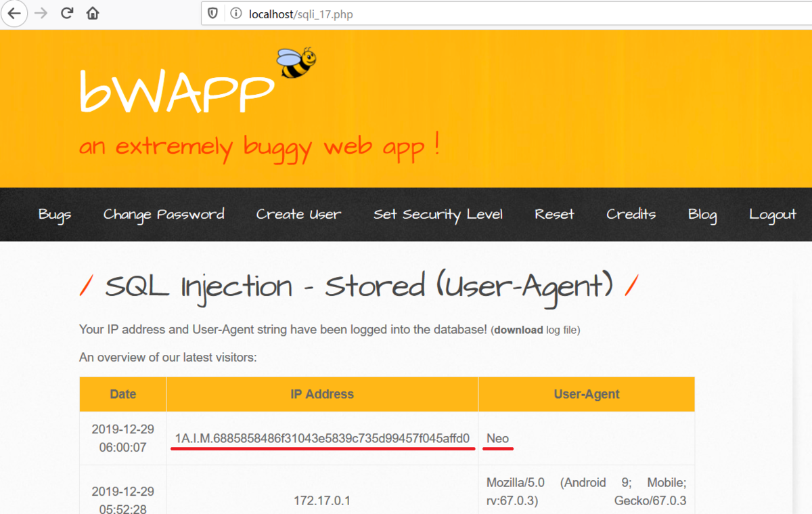Open Set Security Level
Image resolution: width=812 pixels, height=514 pixels.
[438, 215]
